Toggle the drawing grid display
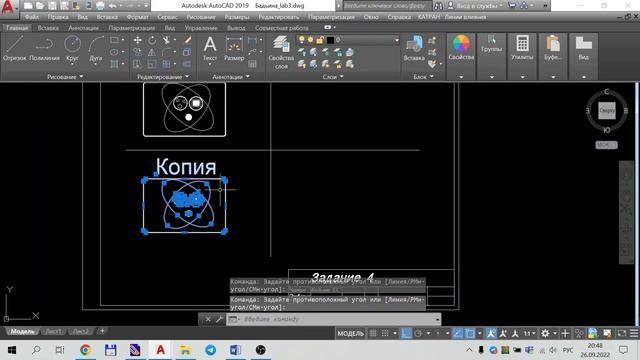The width and height of the screenshot is (640, 360). (373, 333)
